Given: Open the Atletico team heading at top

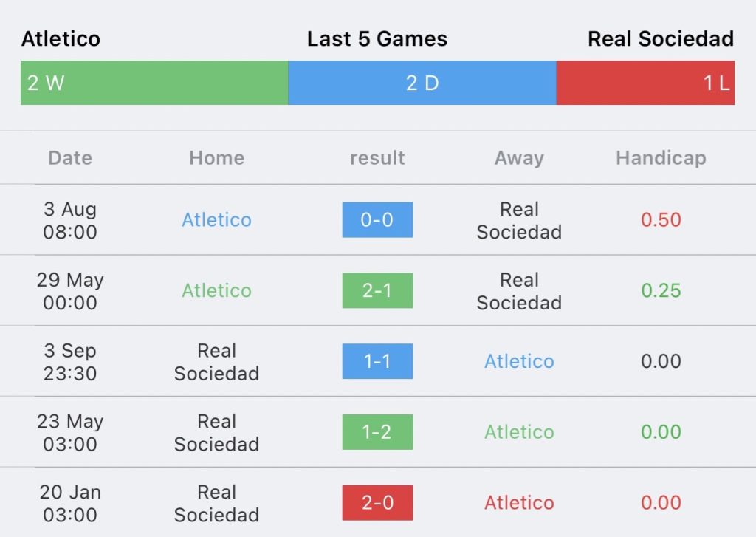Looking at the screenshot, I should click(x=61, y=38).
